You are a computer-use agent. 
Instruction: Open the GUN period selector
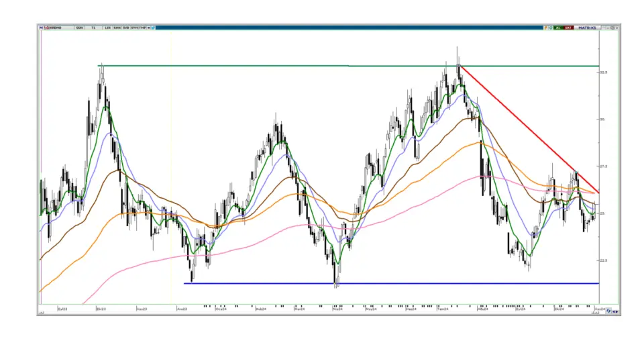click(x=79, y=28)
